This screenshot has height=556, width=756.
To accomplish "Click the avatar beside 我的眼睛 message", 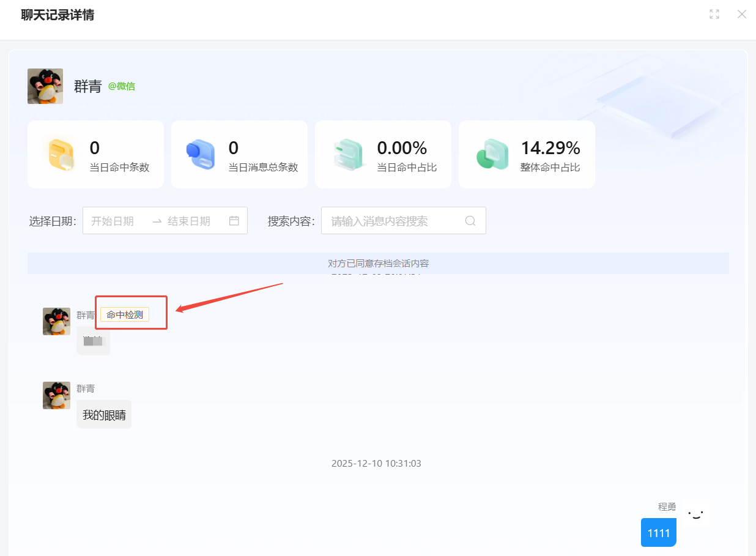I will coord(56,395).
